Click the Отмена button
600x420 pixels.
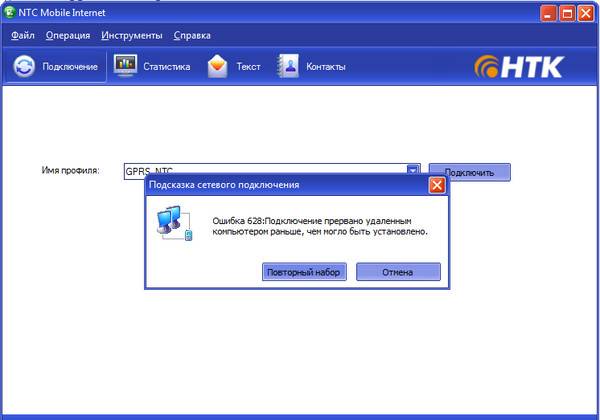(398, 272)
